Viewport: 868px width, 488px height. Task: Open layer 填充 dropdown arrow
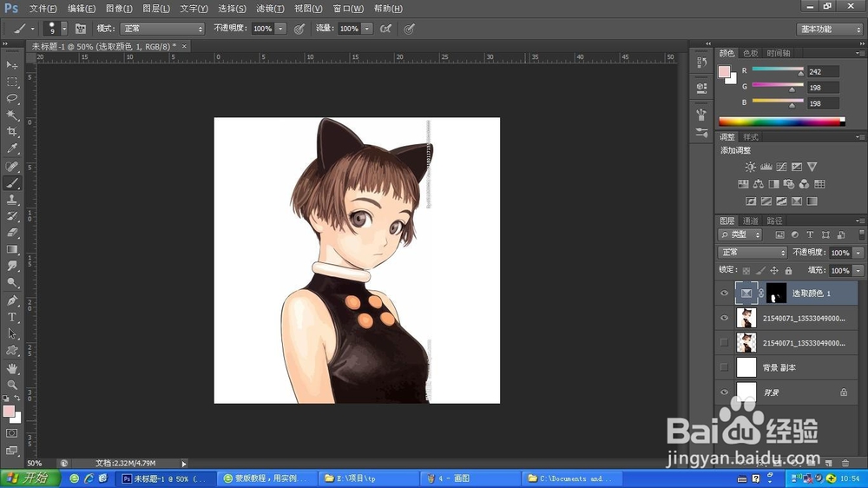point(858,270)
